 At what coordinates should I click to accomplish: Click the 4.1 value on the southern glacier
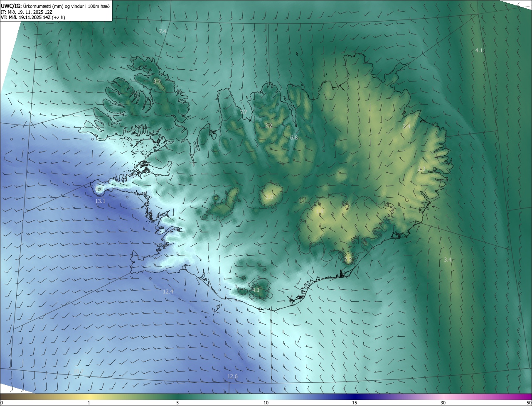(x=256, y=290)
